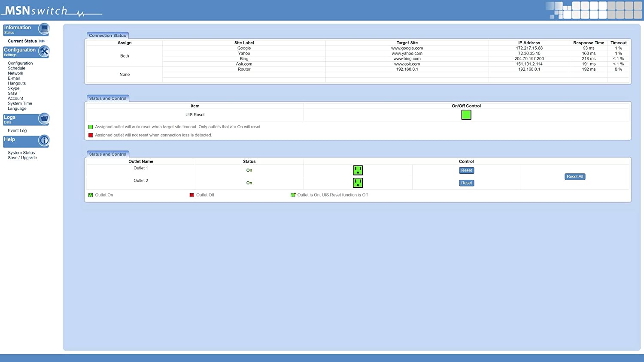Screen dimensions: 644x362
Task: Toggle Outlet 1 power socket icon
Action: click(358, 170)
